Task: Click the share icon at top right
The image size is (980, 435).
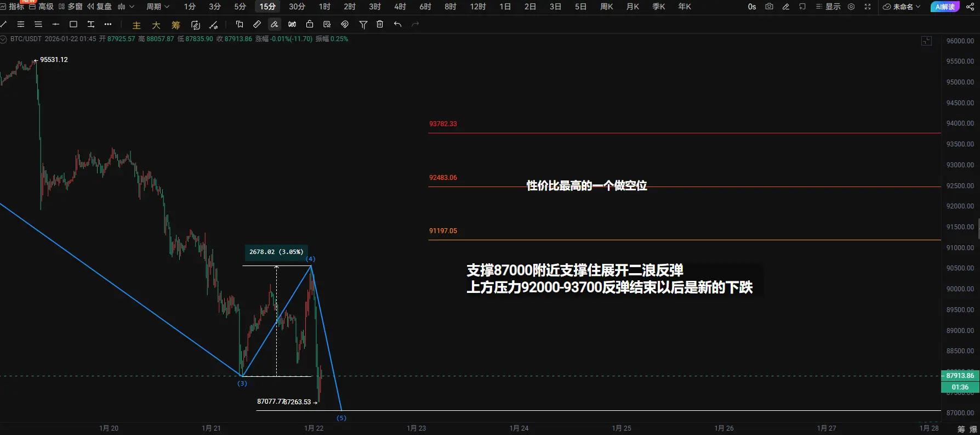Action: tap(970, 7)
